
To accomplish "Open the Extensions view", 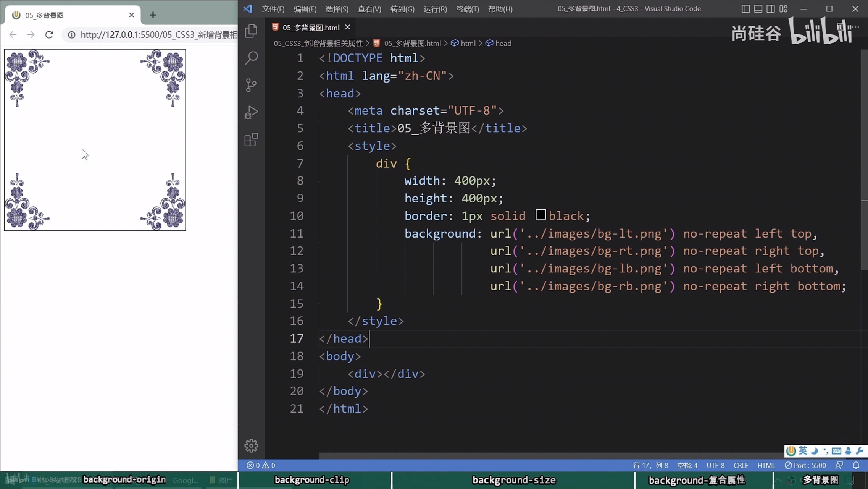I will (x=251, y=140).
